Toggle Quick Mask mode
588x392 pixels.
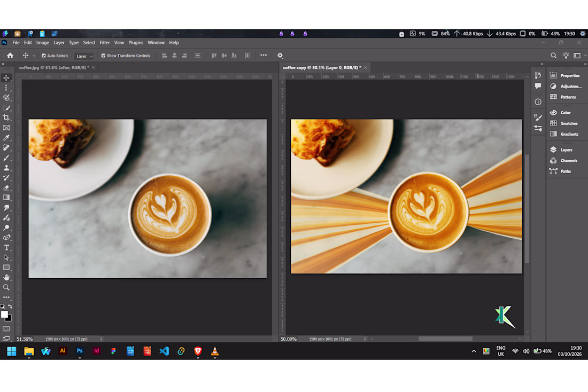pos(6,328)
